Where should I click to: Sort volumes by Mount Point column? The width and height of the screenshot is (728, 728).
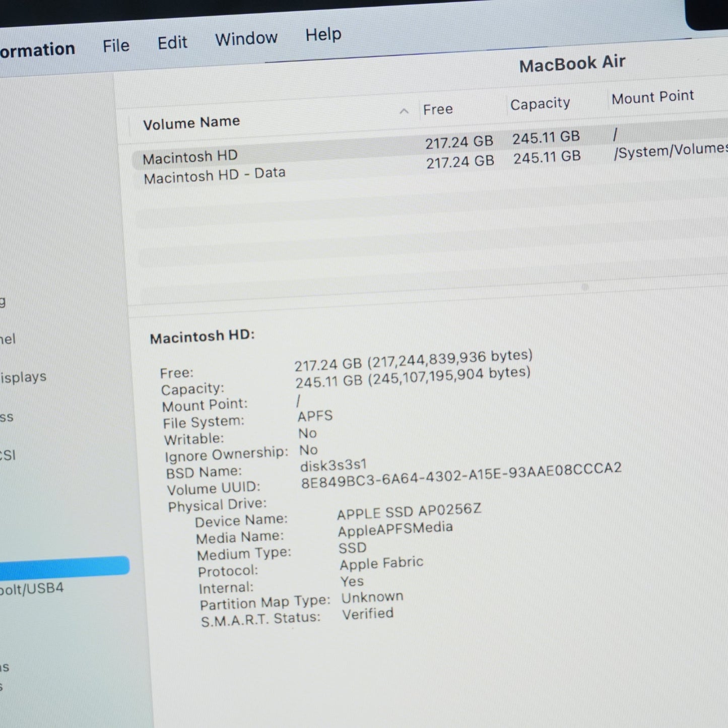pyautogui.click(x=653, y=97)
